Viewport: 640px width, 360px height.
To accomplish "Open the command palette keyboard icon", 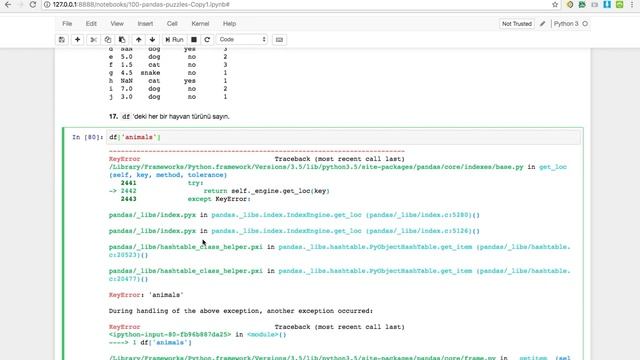I will point(279,40).
